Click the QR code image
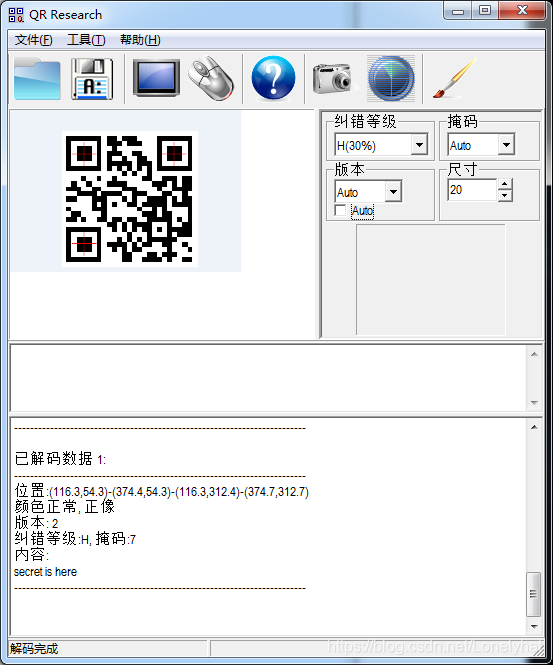 pyautogui.click(x=130, y=199)
